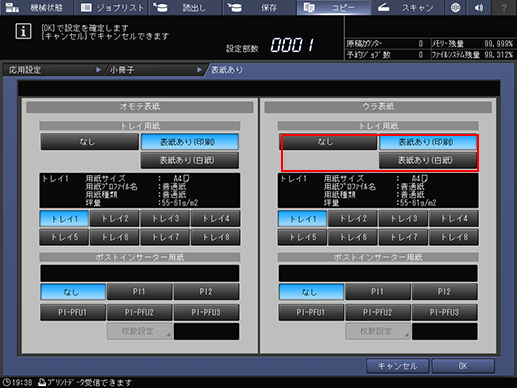The width and height of the screenshot is (517, 388).
Task: Go back to 小冊子 breadcrumb
Action: tap(155, 70)
